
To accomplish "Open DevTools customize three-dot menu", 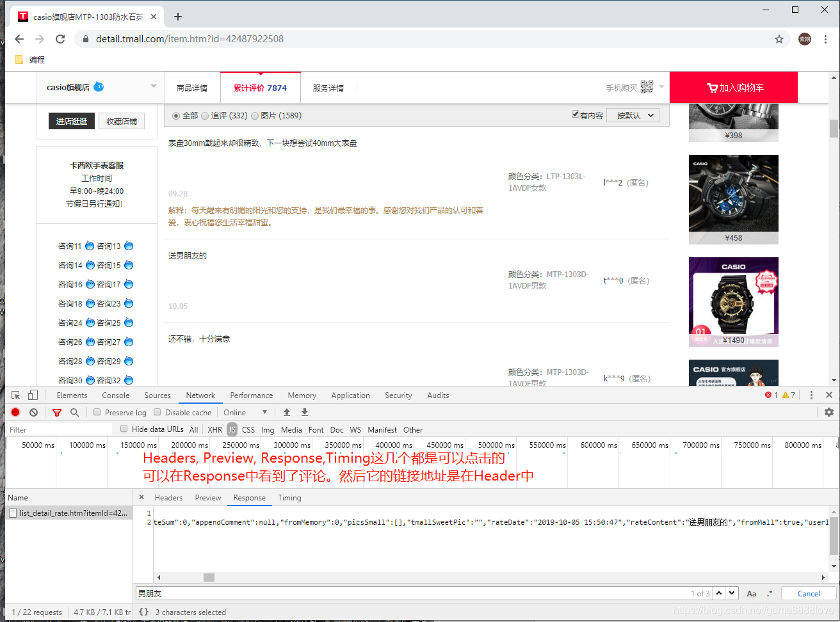I will pyautogui.click(x=811, y=395).
